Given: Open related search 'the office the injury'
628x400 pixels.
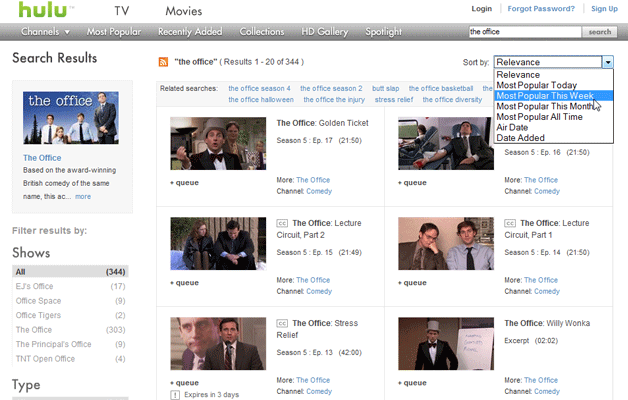Looking at the screenshot, I should click(334, 100).
